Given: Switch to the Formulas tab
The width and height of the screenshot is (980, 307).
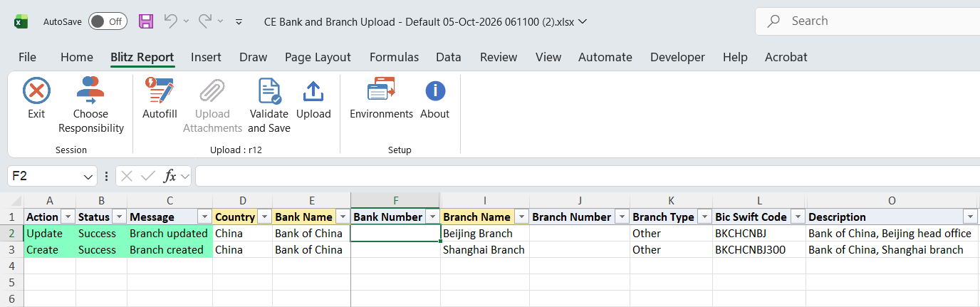Looking at the screenshot, I should tap(394, 57).
